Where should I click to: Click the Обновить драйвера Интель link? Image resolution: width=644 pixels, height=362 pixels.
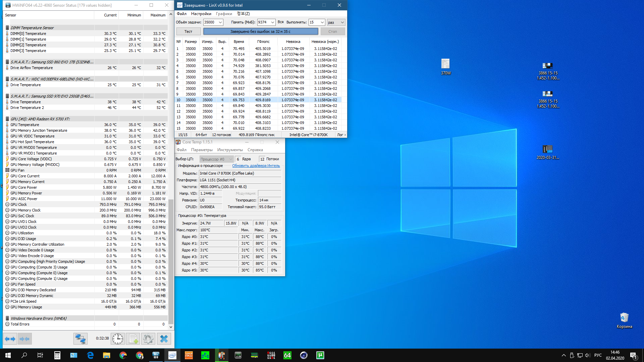pos(256,166)
